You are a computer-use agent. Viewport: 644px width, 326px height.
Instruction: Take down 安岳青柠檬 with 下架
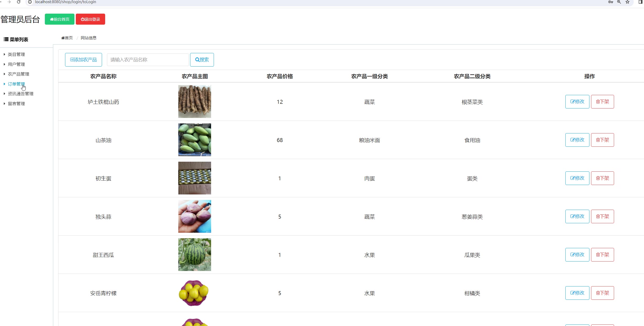point(602,293)
